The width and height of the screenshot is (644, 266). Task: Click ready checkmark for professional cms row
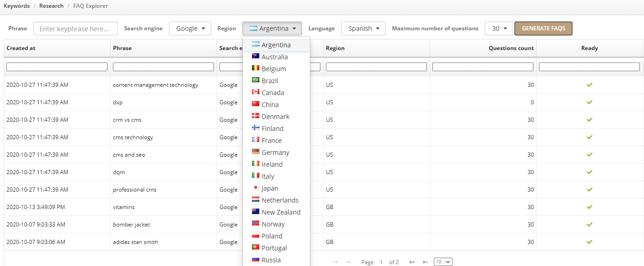click(590, 190)
